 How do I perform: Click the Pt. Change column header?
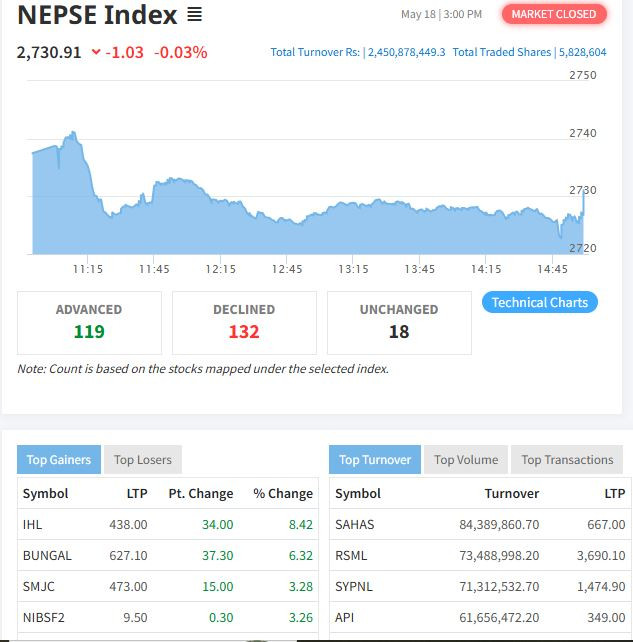tap(201, 493)
